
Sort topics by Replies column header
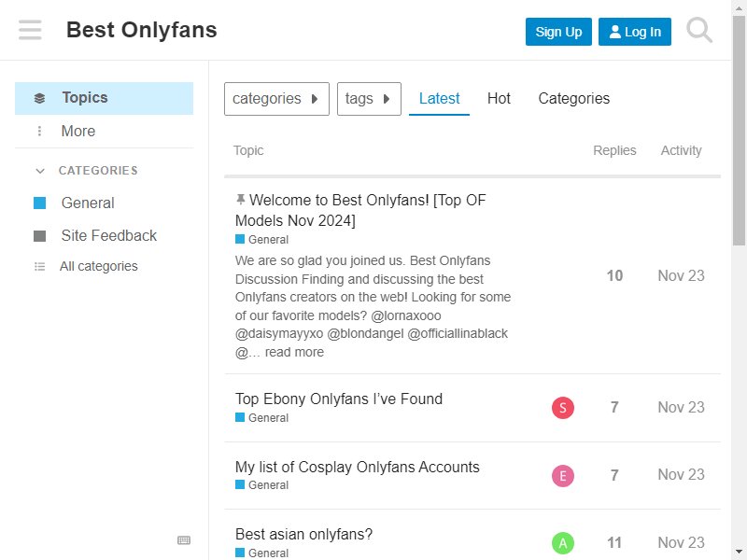pyautogui.click(x=614, y=150)
